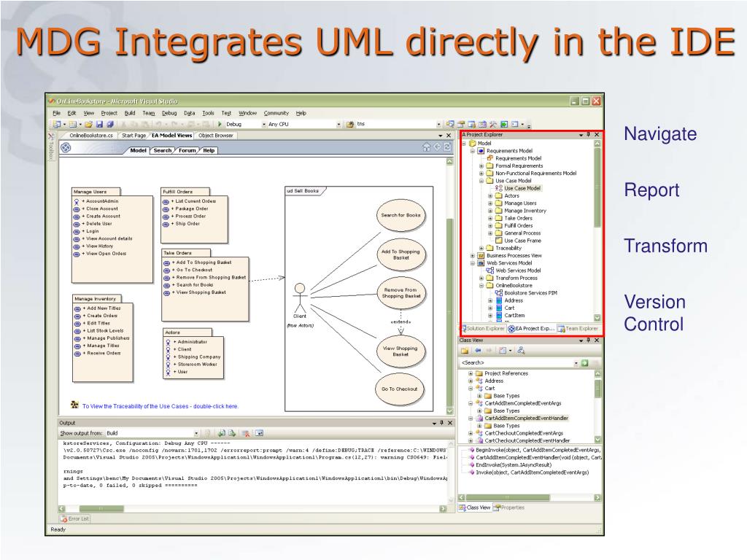Pin the Project Explorer panel with pushpin
Image resolution: width=747 pixels, height=560 pixels.
tap(589, 135)
